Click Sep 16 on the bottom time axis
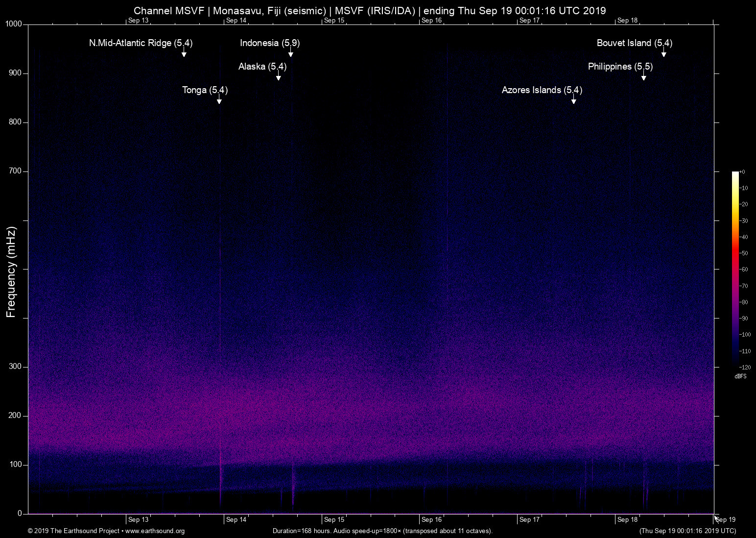This screenshot has height=538, width=756. (431, 519)
